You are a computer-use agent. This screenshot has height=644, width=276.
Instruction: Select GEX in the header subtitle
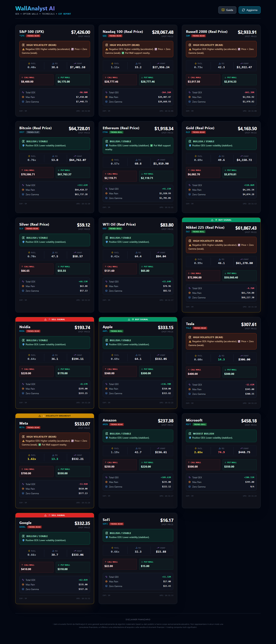coord(17,14)
